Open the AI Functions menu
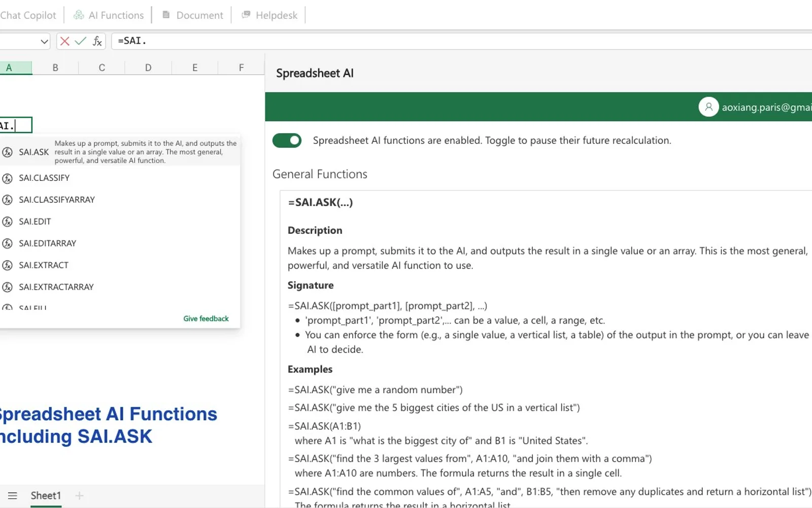This screenshot has width=812, height=508. (x=110, y=15)
